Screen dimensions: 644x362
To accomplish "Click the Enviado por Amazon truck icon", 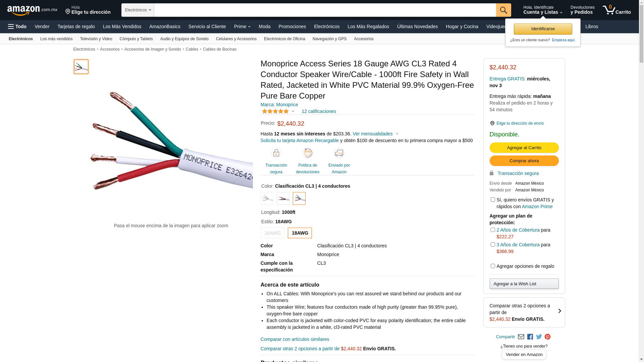I will (x=339, y=153).
